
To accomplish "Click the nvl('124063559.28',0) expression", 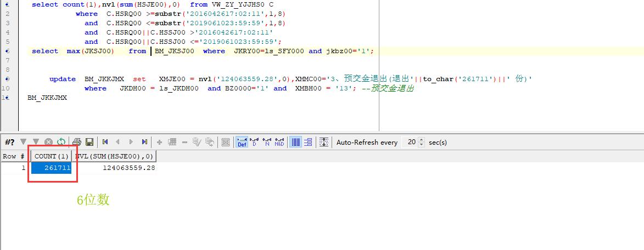I will click(245, 79).
